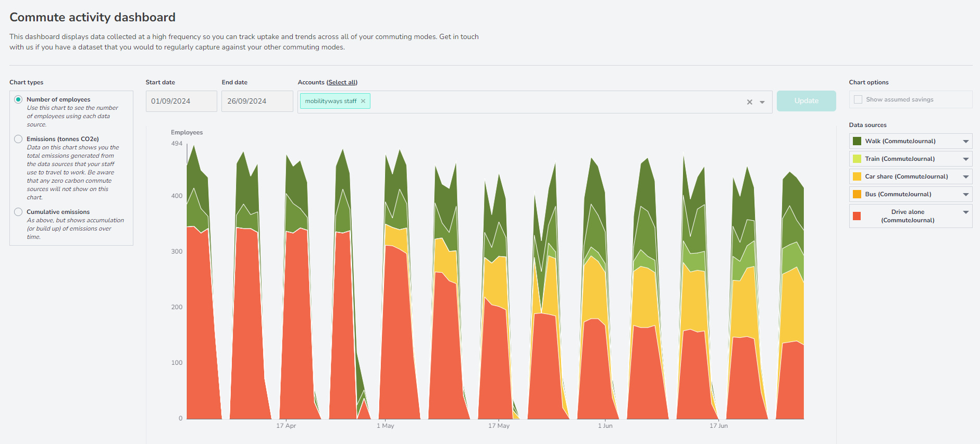Screen dimensions: 980x444
Task: Expand the Train (CommuteJournal) dropdown arrow
Action: [x=965, y=159]
